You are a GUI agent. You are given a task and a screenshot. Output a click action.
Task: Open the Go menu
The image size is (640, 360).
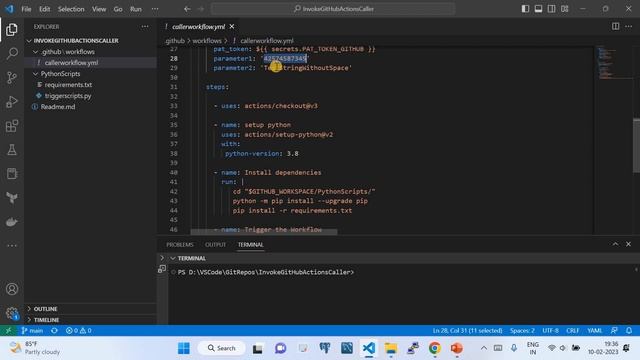[118, 9]
